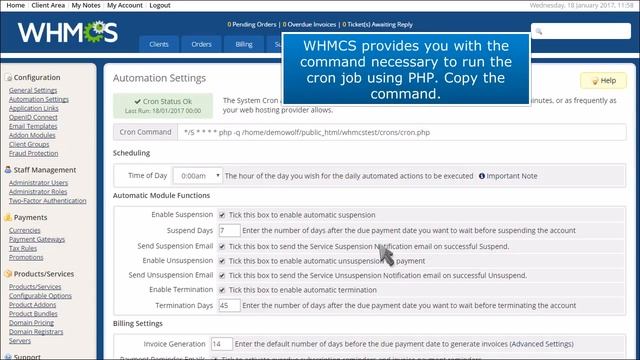Viewport: 640px width, 360px height.
Task: Click the Invoice Generation days field
Action: pos(222,344)
